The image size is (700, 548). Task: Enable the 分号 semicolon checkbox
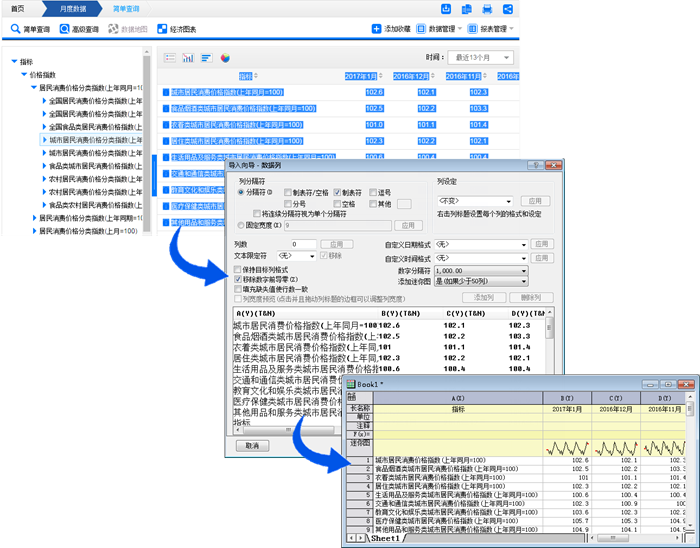[x=288, y=204]
